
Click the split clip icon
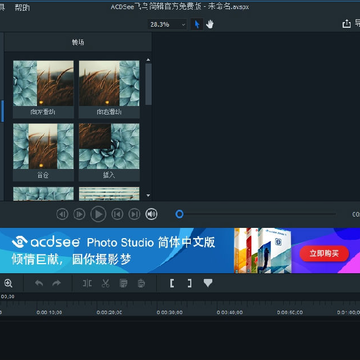87,283
